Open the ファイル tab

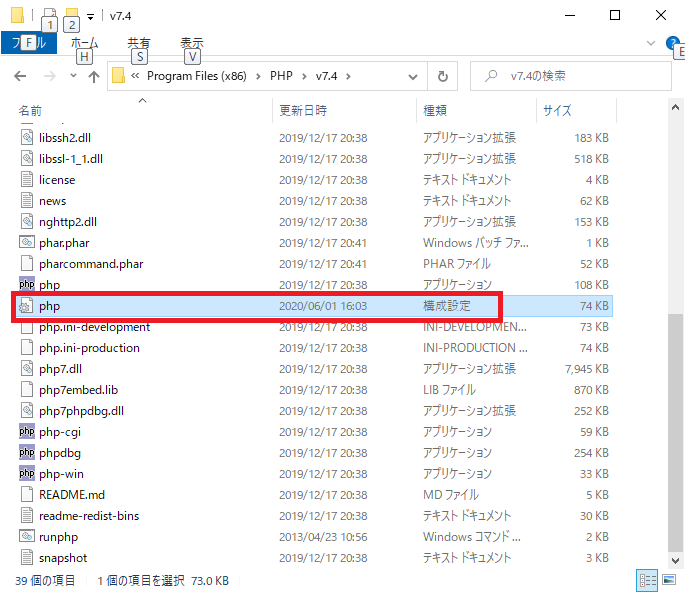[x=29, y=43]
